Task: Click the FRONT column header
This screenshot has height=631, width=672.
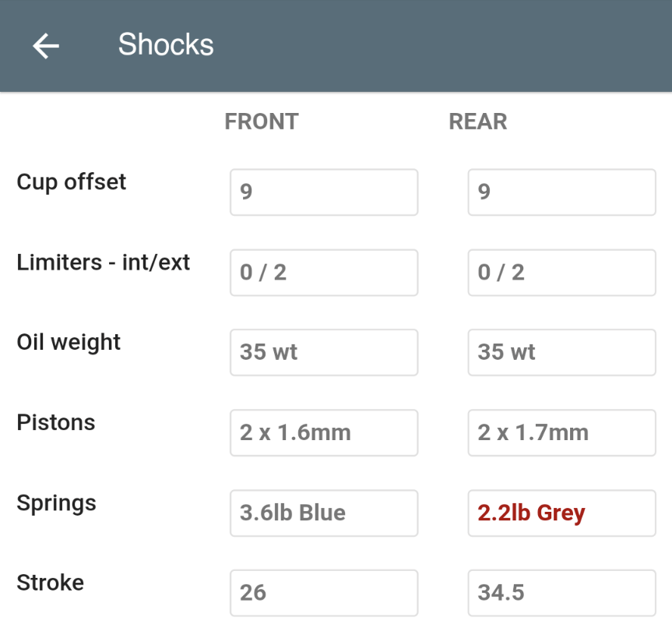Action: pyautogui.click(x=260, y=122)
